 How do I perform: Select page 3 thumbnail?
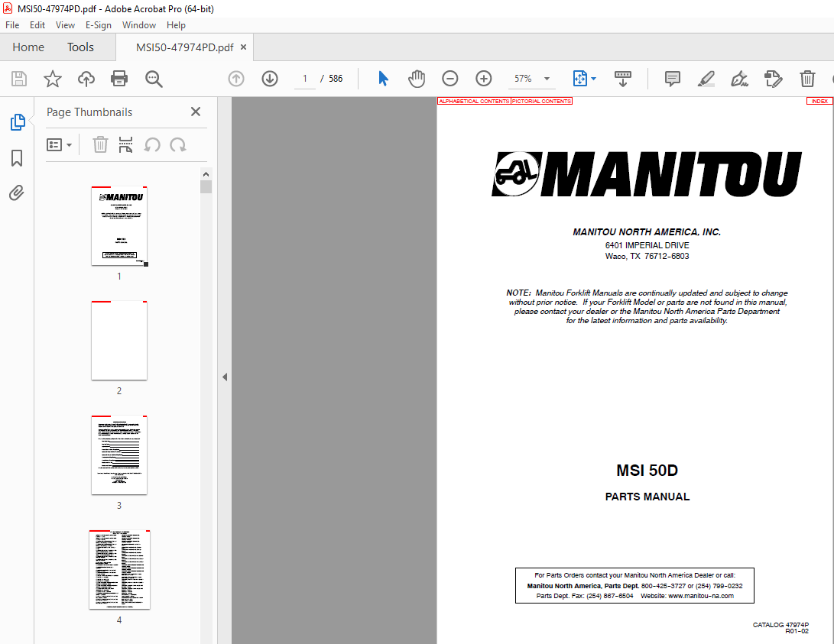pos(119,455)
